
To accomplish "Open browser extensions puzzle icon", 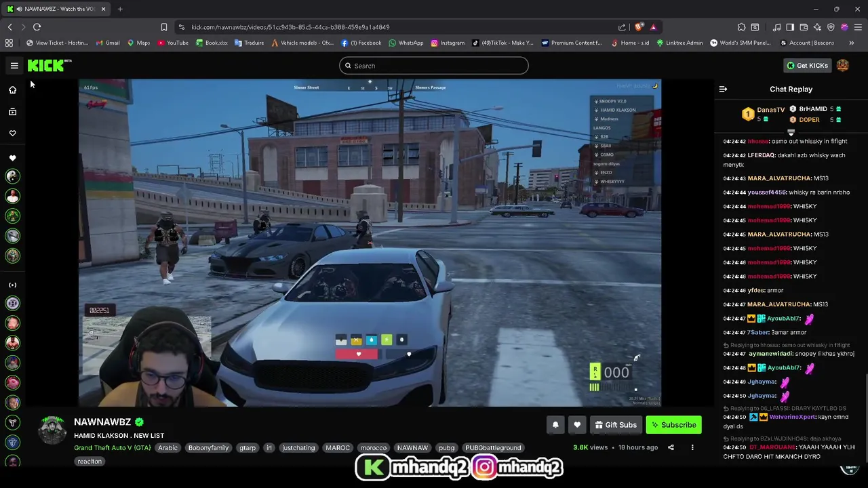I will coord(741,27).
